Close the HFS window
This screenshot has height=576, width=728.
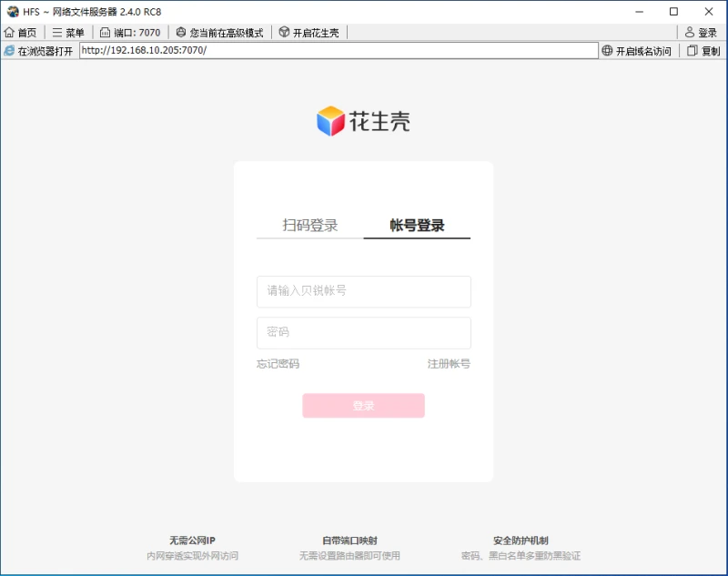pos(709,12)
